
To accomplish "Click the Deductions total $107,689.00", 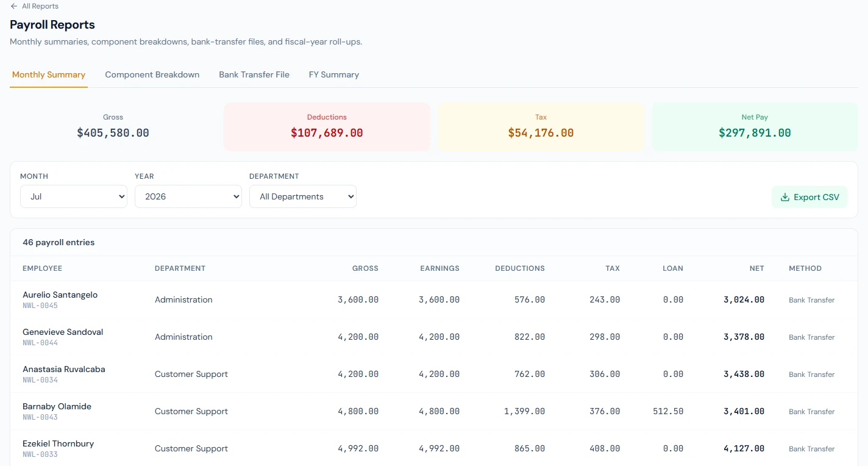I will (x=327, y=133).
